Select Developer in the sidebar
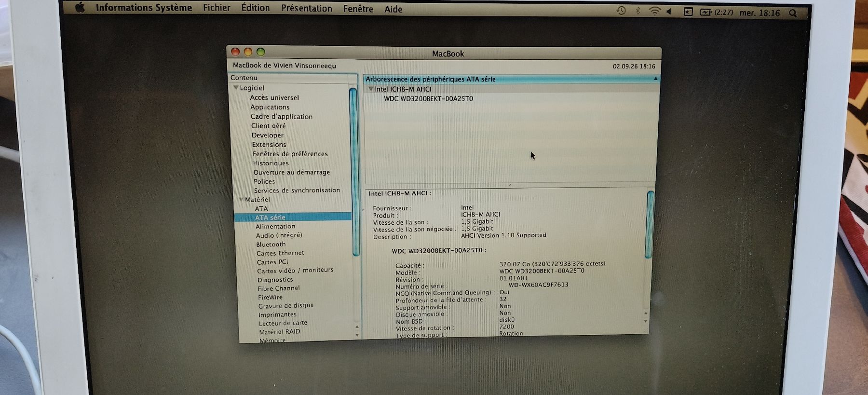The height and width of the screenshot is (395, 868). click(267, 135)
